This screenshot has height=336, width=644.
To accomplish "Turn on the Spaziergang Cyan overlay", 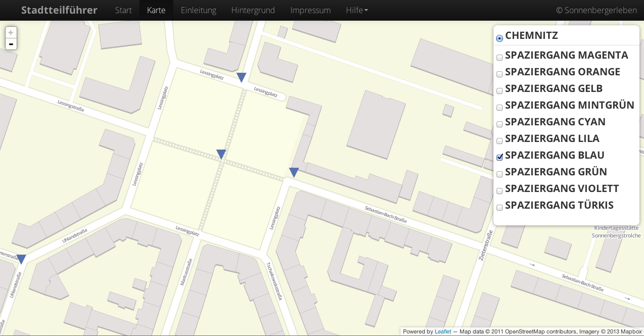I will pos(500,124).
